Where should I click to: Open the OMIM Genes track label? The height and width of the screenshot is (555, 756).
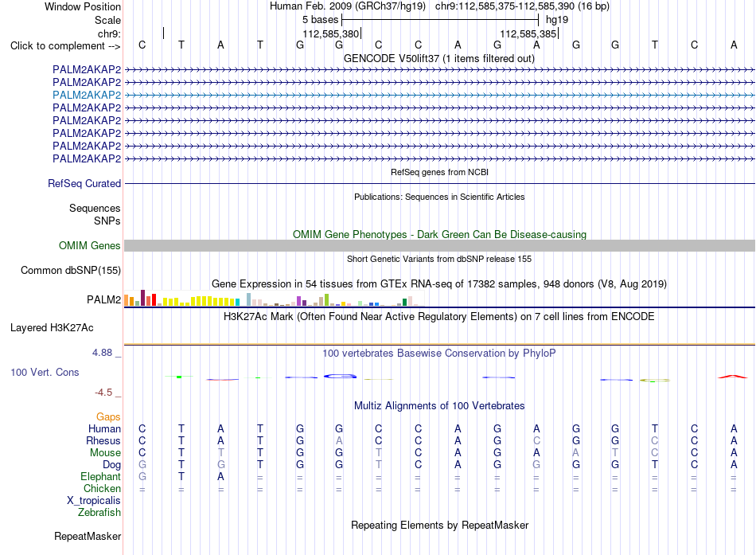pyautogui.click(x=89, y=245)
